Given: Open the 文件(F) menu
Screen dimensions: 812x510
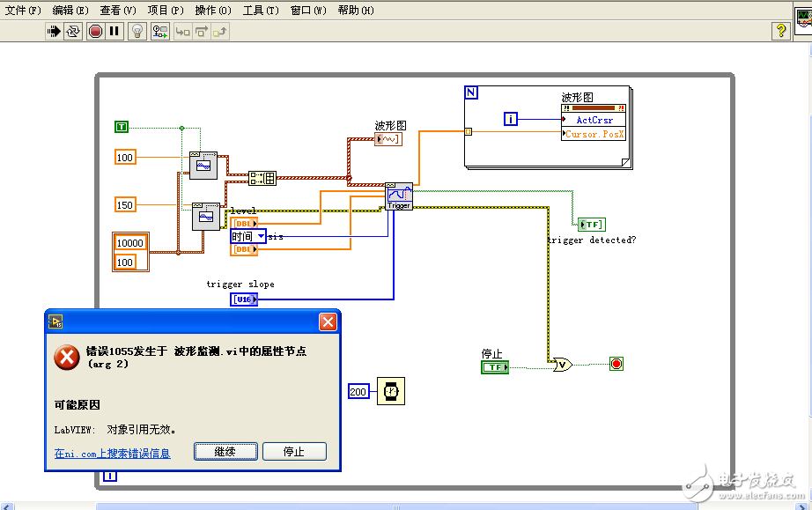Looking at the screenshot, I should 23,11.
